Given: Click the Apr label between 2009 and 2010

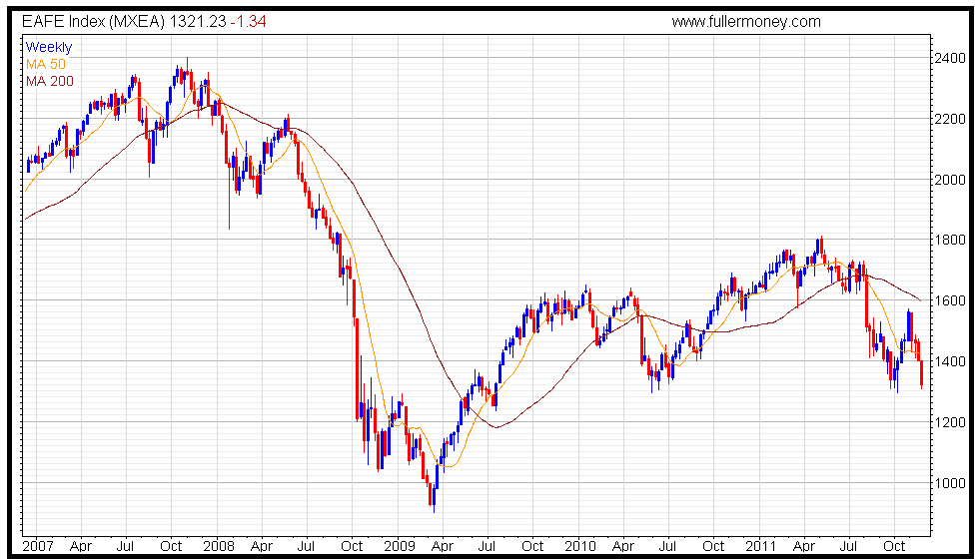Looking at the screenshot, I should [x=443, y=546].
